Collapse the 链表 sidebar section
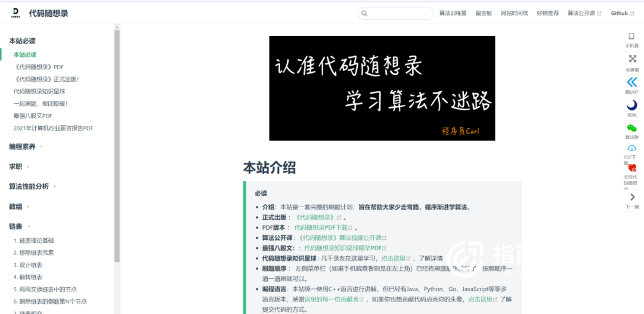The height and width of the screenshot is (314, 644). coord(19,226)
